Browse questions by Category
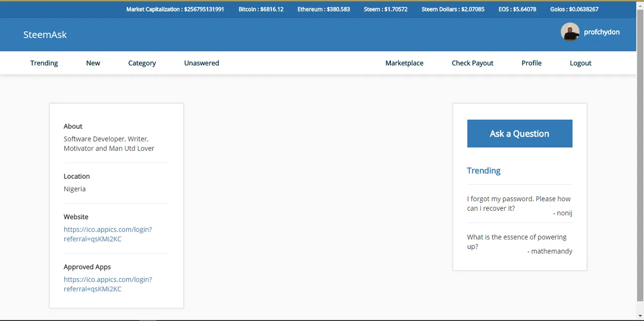The width and height of the screenshot is (644, 321). 142,63
